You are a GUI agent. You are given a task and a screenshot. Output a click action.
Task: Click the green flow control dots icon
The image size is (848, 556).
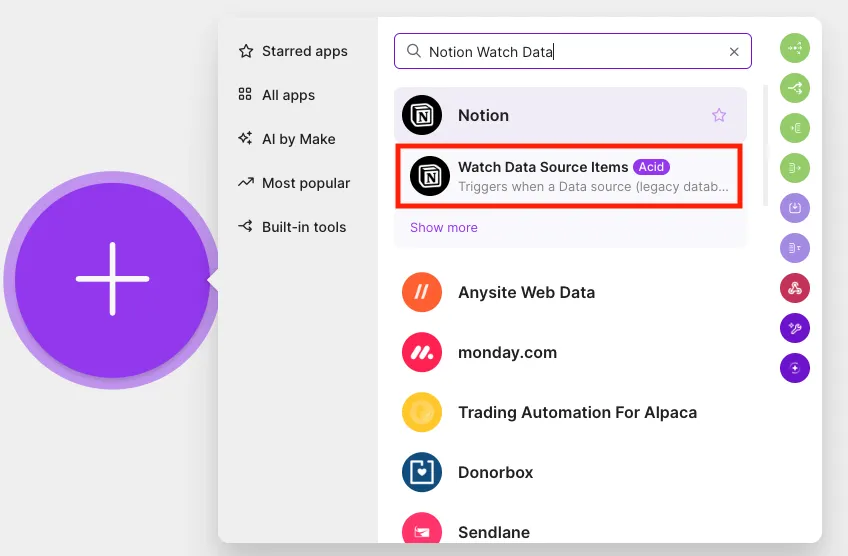click(795, 48)
